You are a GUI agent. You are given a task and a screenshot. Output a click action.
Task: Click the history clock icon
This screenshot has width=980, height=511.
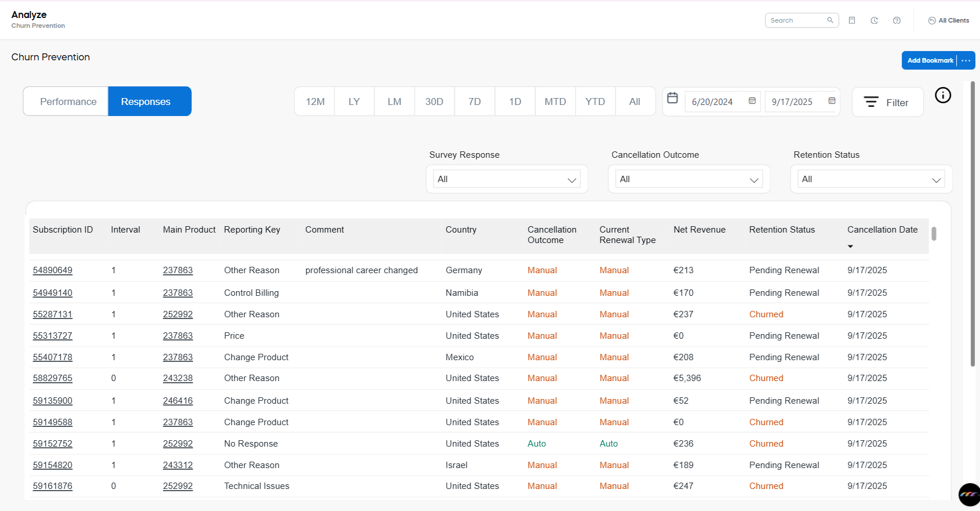[874, 20]
